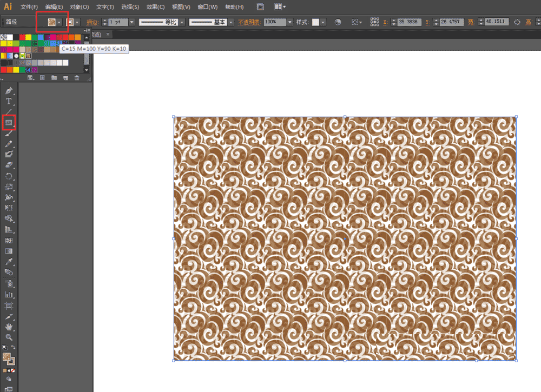Select the Rectangle tool in toolbox

tap(9, 123)
